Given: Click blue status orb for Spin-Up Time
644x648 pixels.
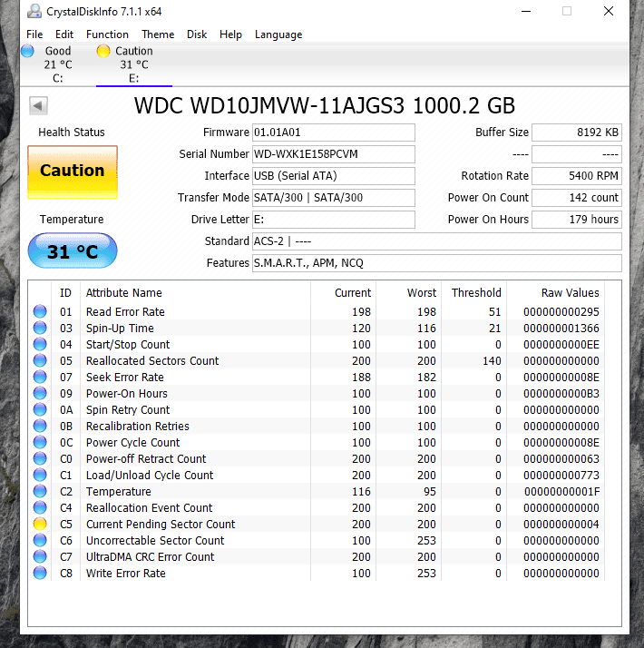Looking at the screenshot, I should coord(40,328).
